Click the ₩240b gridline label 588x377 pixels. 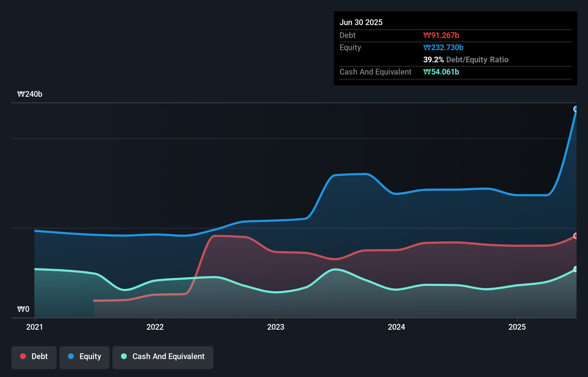(30, 94)
